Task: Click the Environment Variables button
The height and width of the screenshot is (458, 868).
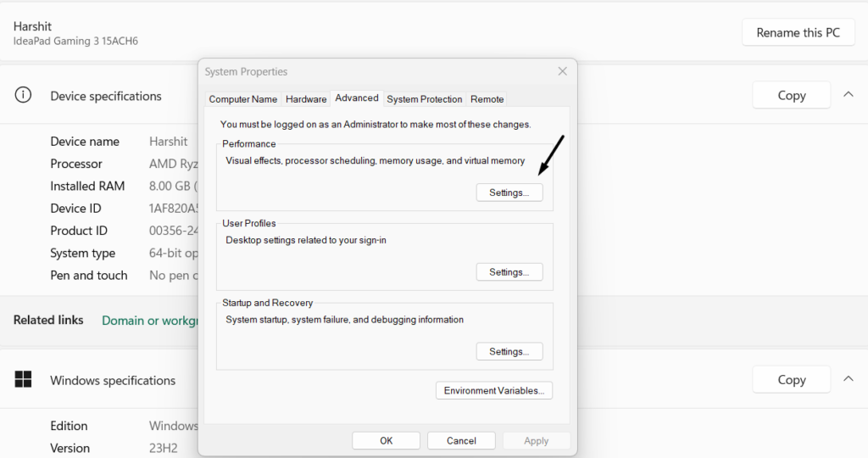Action: coord(494,390)
